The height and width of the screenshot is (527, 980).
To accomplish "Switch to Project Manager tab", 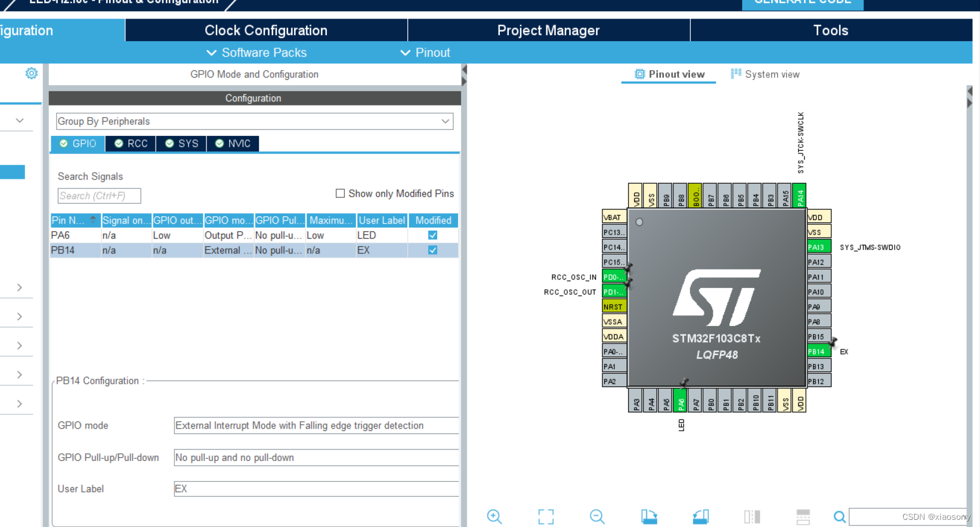I will 549,30.
